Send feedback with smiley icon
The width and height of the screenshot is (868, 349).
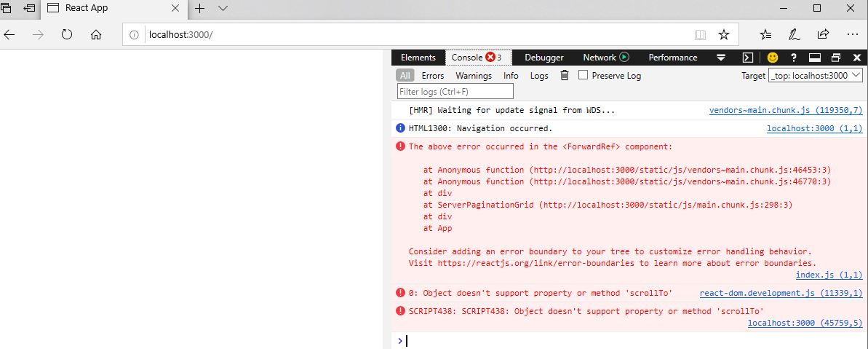(x=773, y=57)
